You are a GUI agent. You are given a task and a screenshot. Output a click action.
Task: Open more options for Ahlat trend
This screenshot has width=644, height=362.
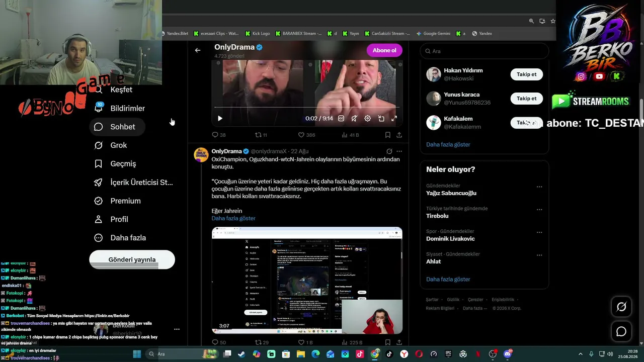coord(539,255)
